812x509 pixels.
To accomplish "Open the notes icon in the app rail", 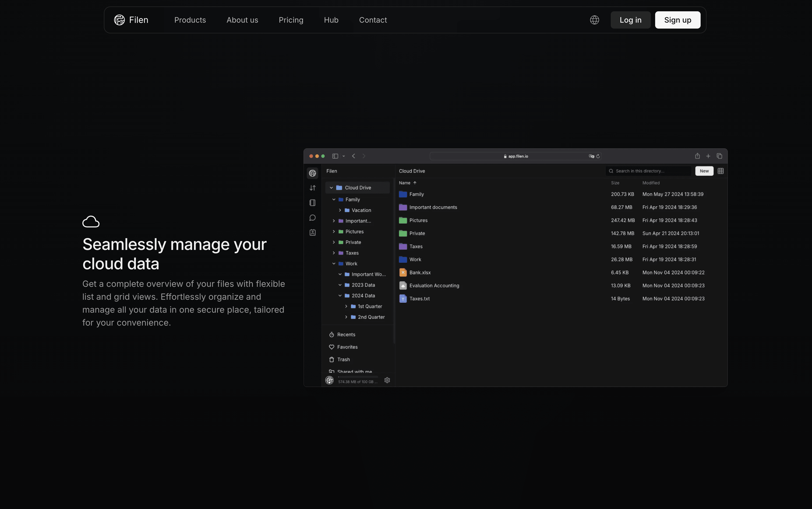I will pyautogui.click(x=312, y=203).
